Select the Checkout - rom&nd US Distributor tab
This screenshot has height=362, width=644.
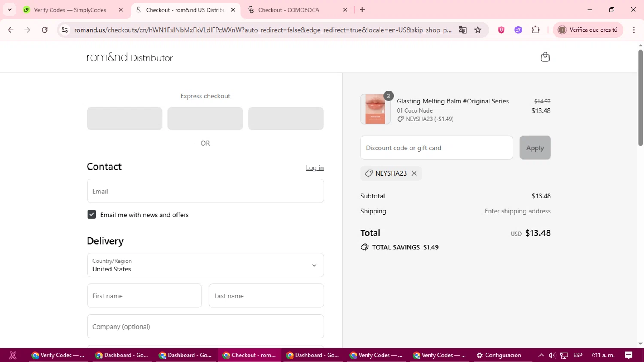click(x=185, y=10)
